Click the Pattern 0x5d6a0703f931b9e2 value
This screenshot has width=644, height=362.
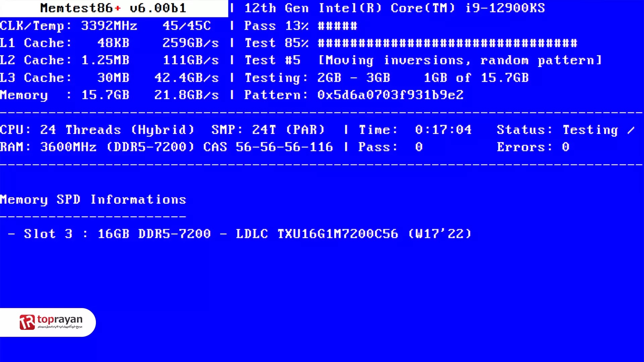pos(390,95)
